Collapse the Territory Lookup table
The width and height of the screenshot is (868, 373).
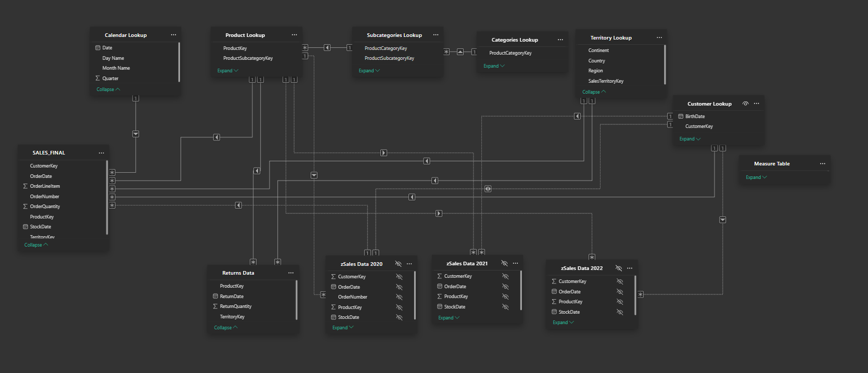click(x=594, y=92)
